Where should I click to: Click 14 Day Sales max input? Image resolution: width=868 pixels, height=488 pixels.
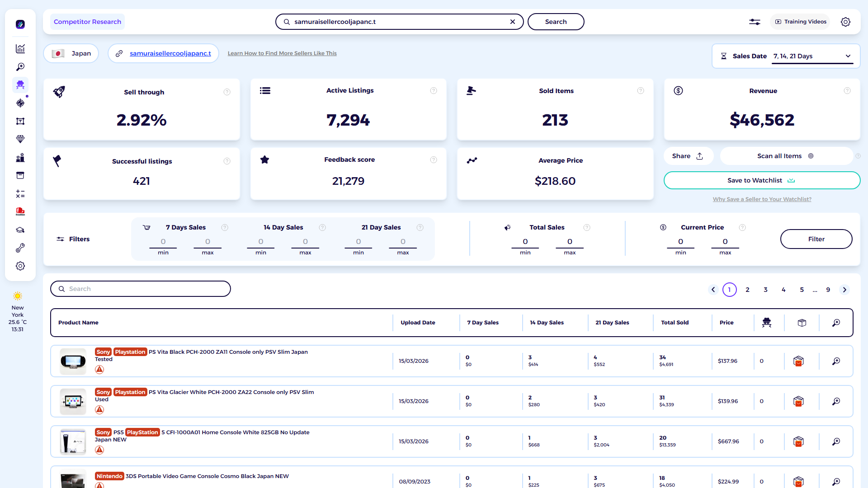(x=305, y=242)
